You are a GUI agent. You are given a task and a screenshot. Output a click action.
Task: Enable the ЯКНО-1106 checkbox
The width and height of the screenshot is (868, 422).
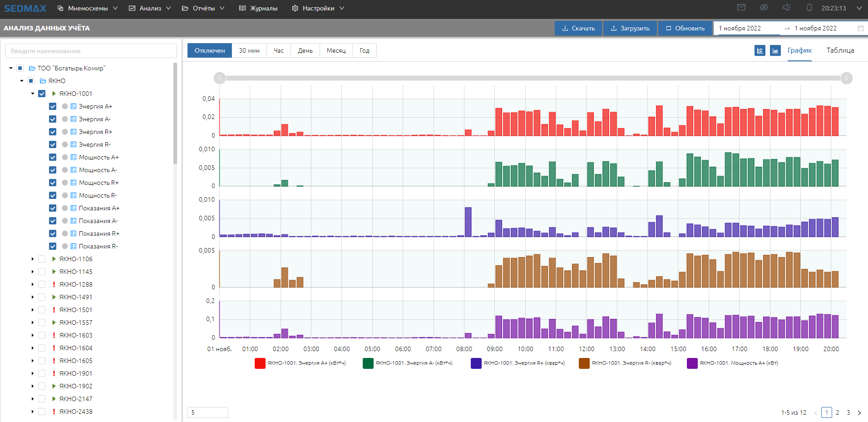(x=42, y=259)
